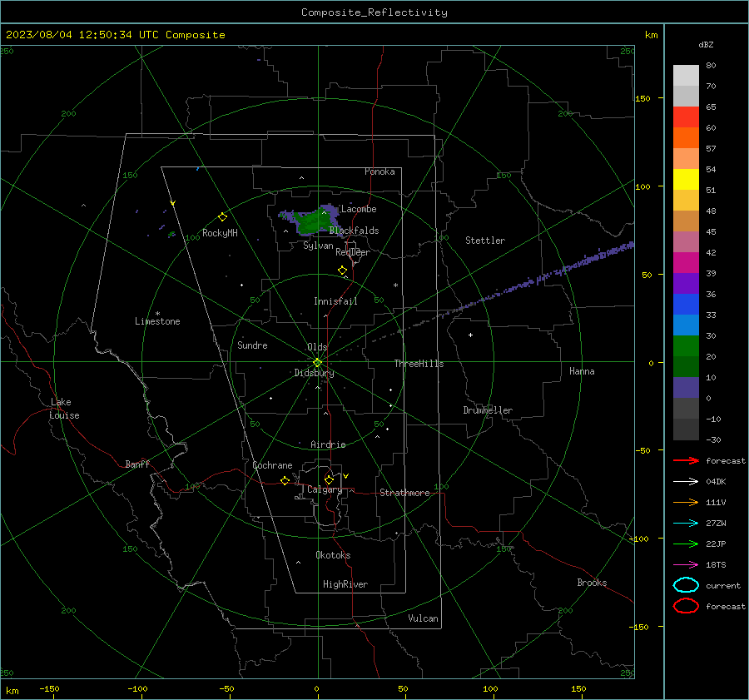
Task: Click the Cochrane city label
Action: tap(272, 465)
